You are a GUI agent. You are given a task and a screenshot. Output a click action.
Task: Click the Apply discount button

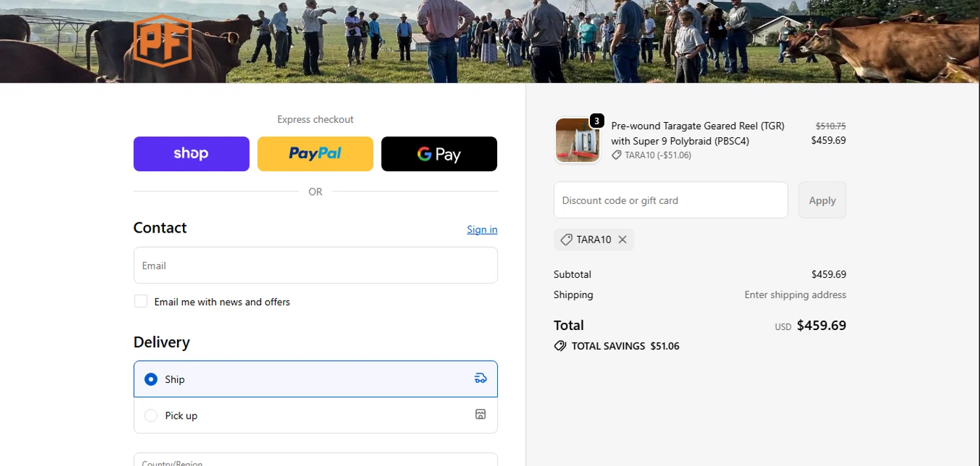(822, 200)
